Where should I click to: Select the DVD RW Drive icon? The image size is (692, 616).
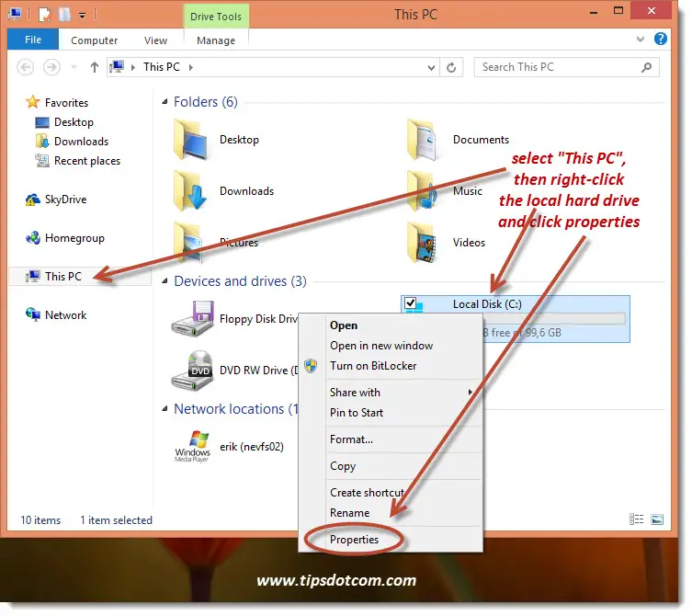tap(193, 371)
